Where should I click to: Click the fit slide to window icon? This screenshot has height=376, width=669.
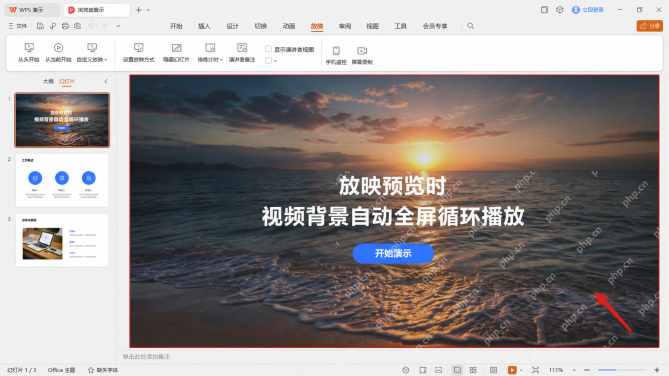pyautogui.click(x=535, y=370)
